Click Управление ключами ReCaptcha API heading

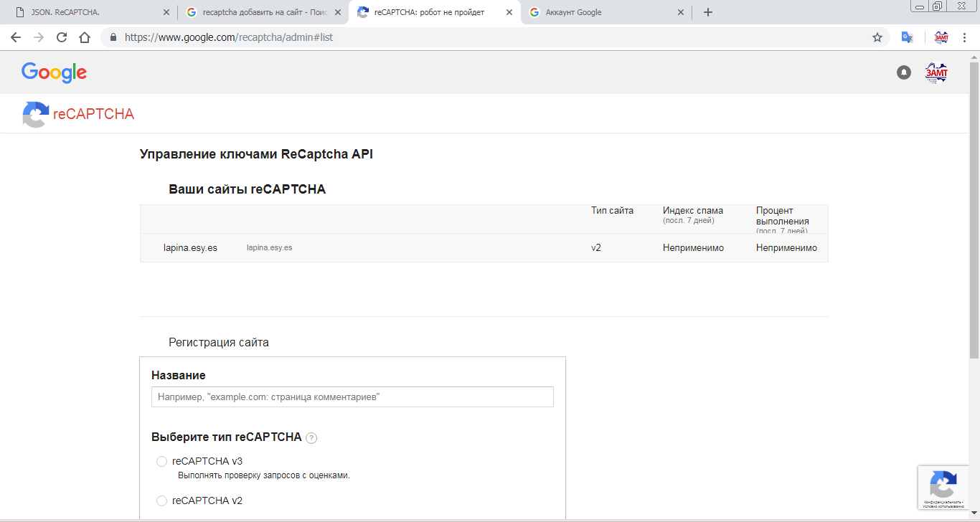(256, 154)
